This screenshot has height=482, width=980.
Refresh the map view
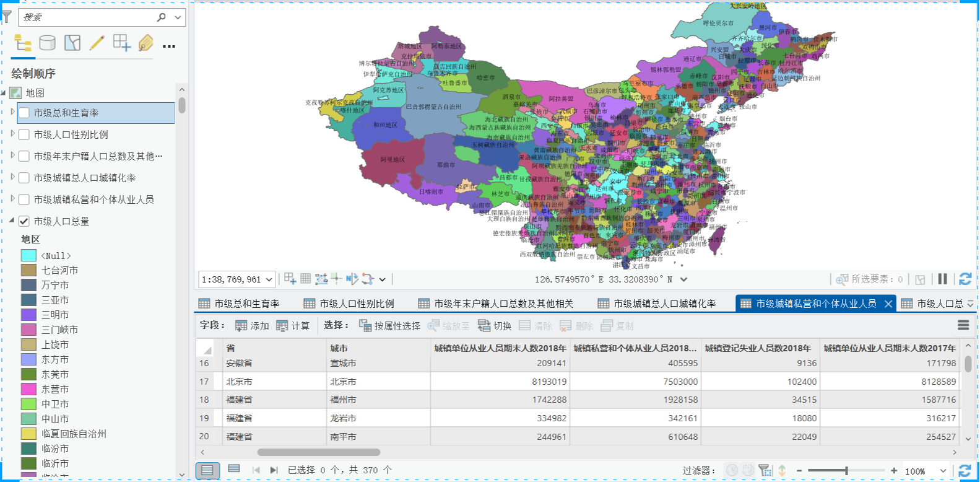click(965, 279)
